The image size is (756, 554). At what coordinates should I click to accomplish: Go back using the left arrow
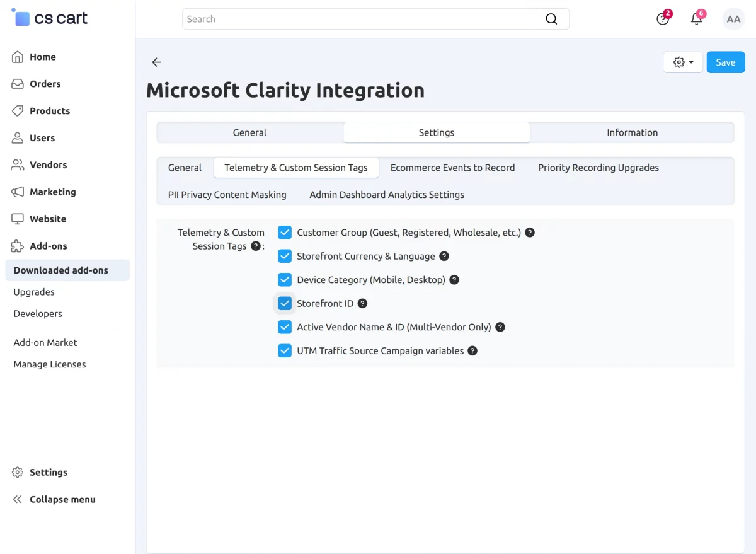coord(157,62)
